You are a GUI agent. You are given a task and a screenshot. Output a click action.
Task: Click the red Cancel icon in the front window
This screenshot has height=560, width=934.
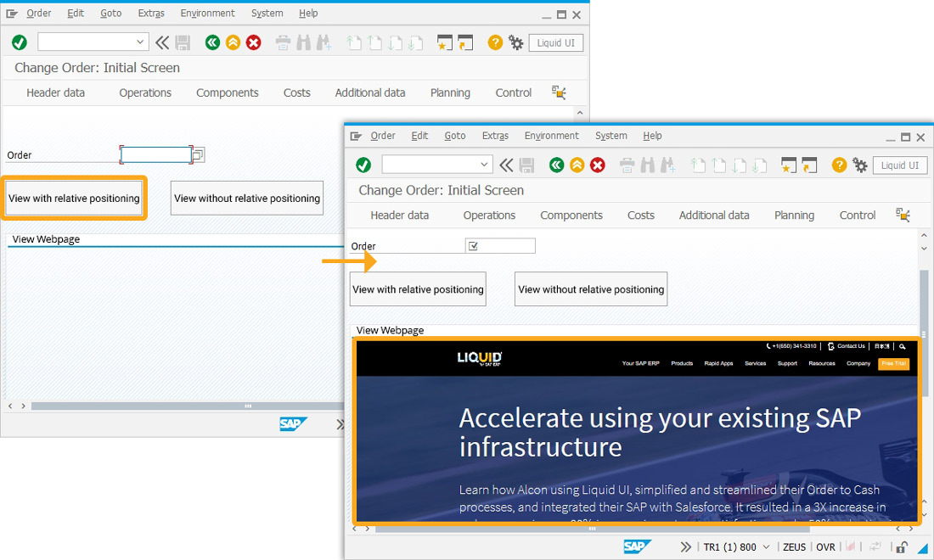[x=598, y=165]
